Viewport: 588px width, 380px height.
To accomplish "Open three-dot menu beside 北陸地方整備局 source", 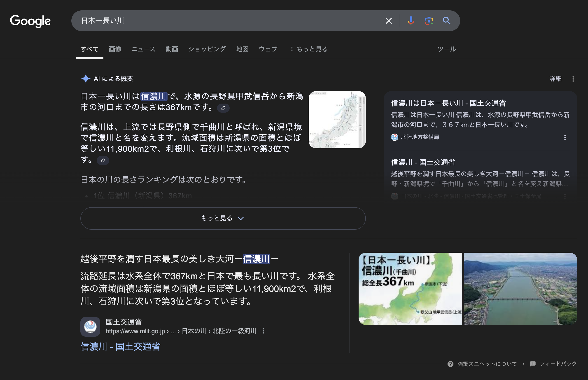I will coord(565,138).
